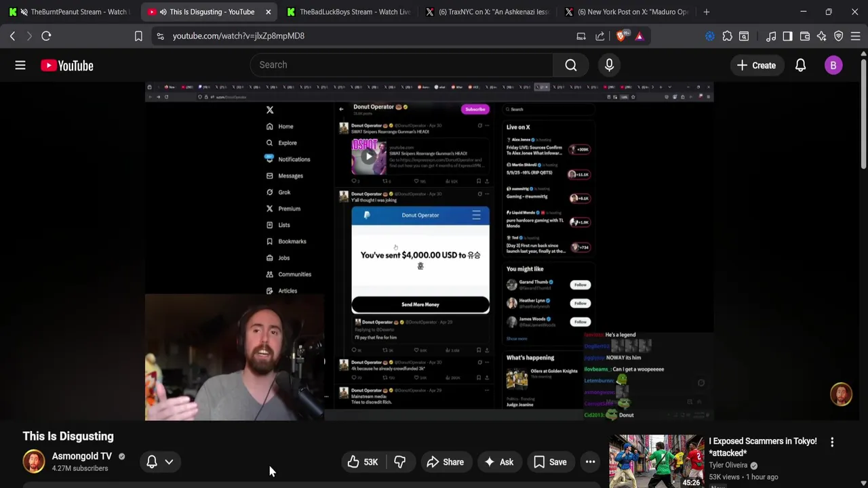Switch to the TraxNYC on X tab
The height and width of the screenshot is (488, 868).
(x=487, y=12)
